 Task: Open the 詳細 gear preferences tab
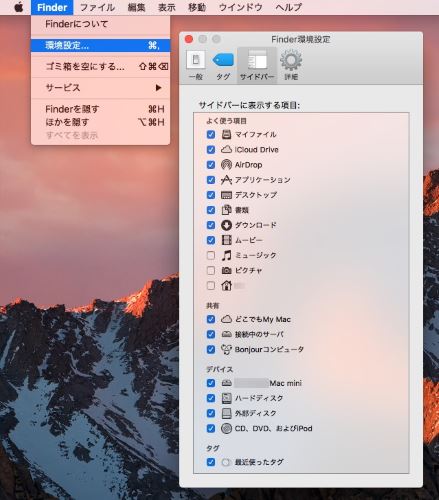pyautogui.click(x=291, y=66)
